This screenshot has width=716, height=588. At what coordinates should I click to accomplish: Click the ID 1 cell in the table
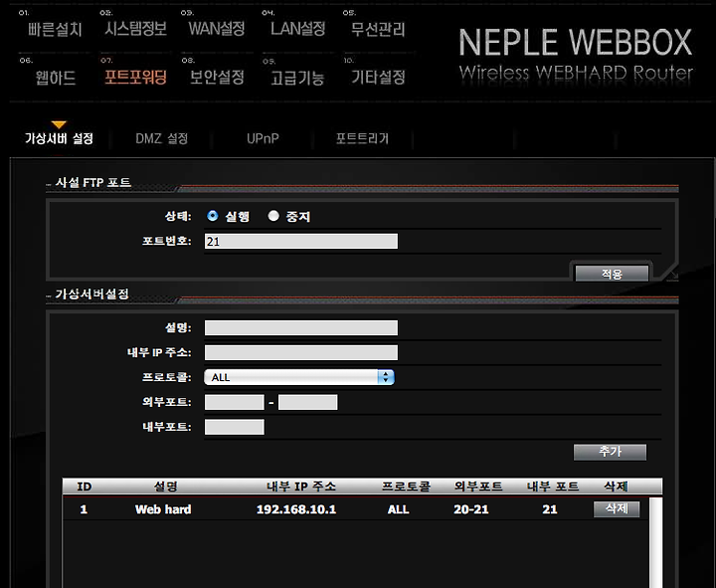click(84, 509)
